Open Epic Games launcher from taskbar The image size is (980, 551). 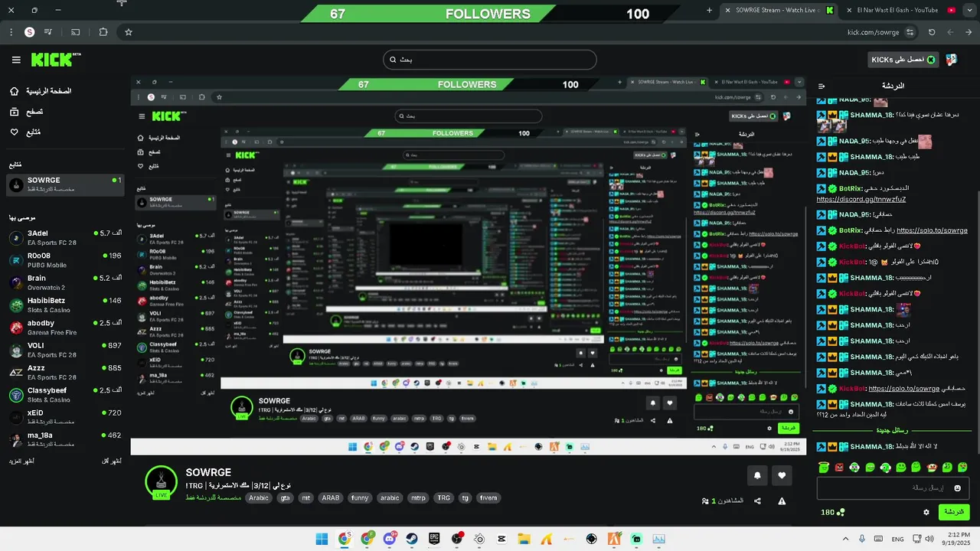434,539
